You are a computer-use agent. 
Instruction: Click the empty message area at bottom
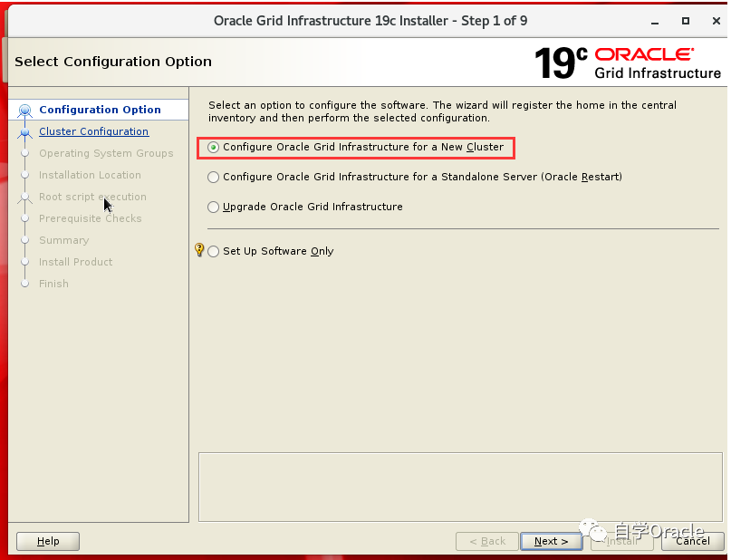[x=460, y=487]
